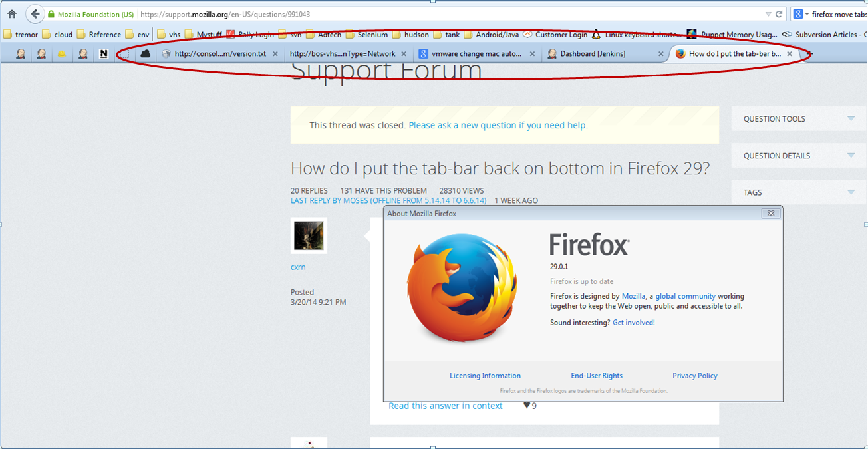Open the Mystuff bookmarks folder
The image size is (868, 449).
[204, 35]
